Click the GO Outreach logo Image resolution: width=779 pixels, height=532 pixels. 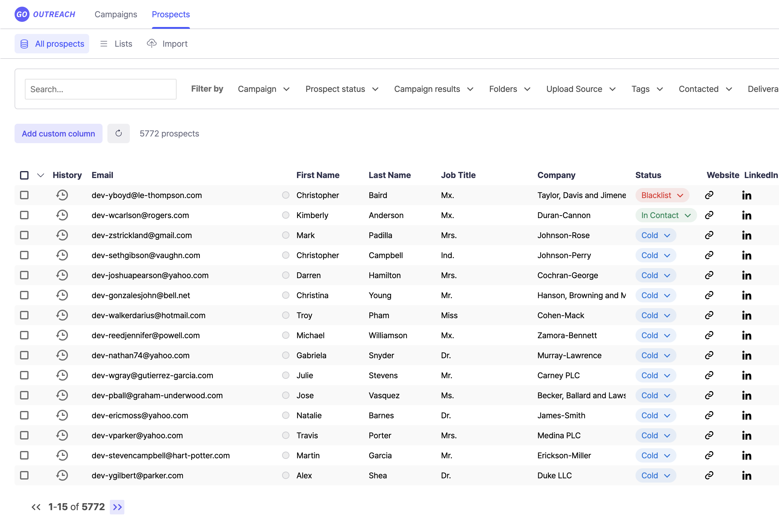point(45,14)
